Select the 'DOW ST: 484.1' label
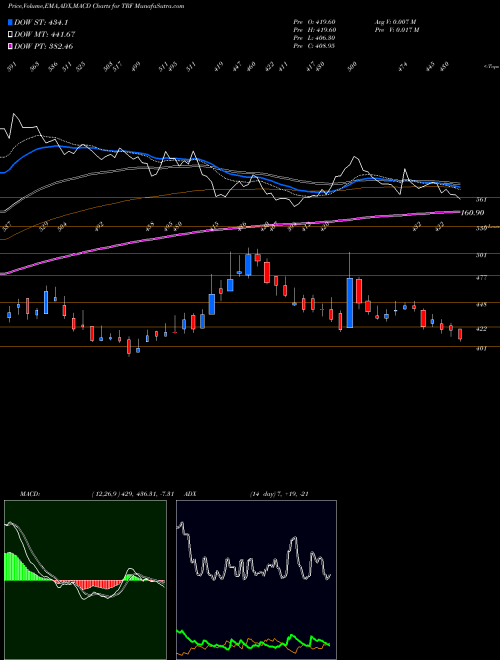The image size is (500, 660). (41, 22)
